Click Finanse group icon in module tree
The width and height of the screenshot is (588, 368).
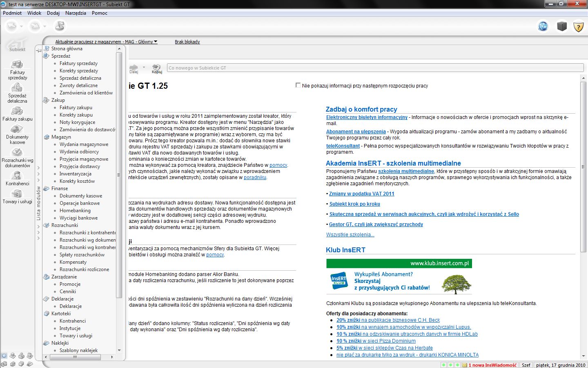coord(47,188)
